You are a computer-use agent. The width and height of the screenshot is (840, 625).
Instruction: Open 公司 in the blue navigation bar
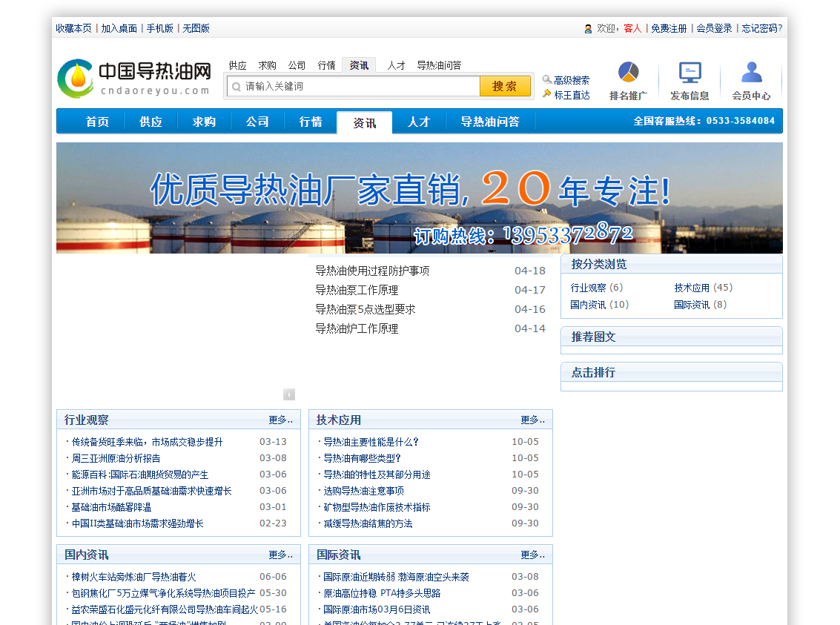point(257,122)
